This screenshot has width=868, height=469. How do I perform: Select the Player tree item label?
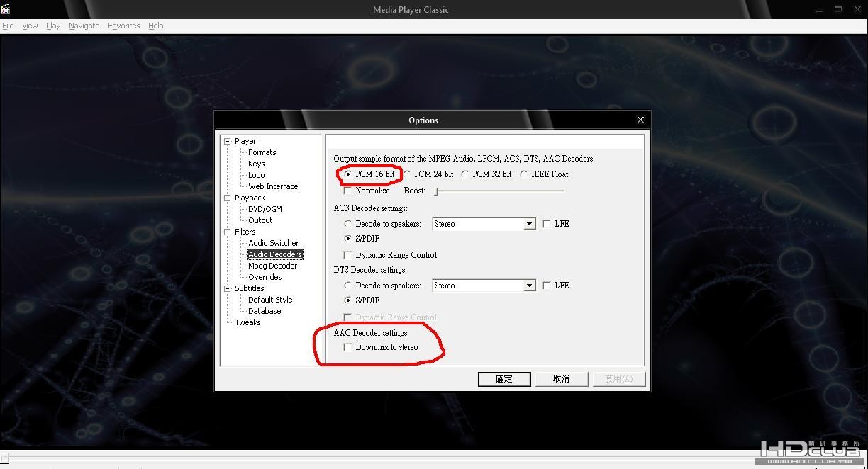click(245, 141)
